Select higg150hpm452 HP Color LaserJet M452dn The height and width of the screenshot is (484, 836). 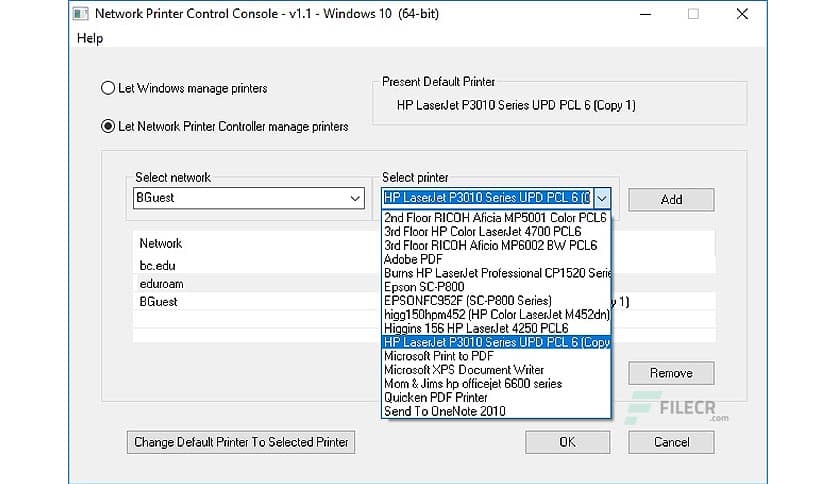point(496,314)
